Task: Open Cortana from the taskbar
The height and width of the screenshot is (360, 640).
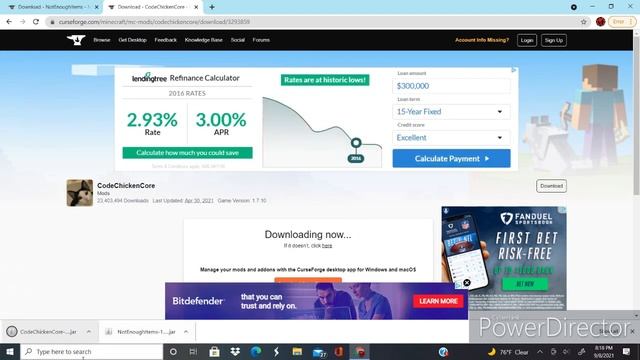Action: click(x=173, y=352)
